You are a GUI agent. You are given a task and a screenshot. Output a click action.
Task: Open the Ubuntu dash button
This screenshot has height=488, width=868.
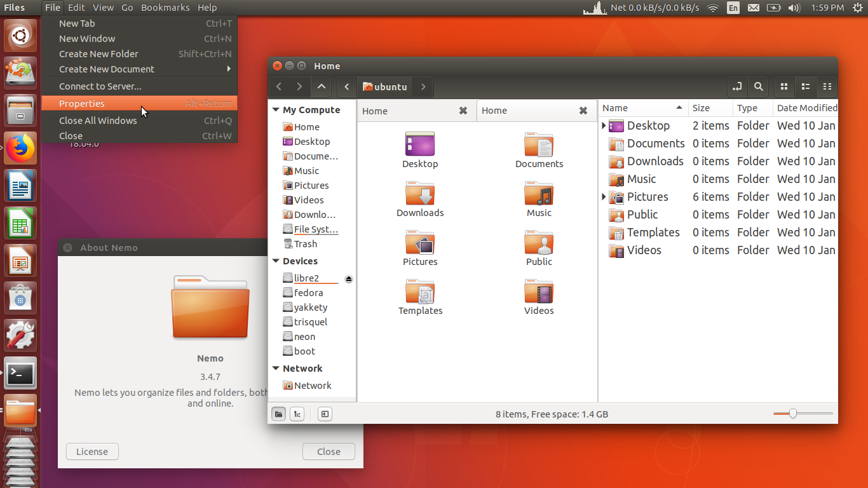pos(20,36)
